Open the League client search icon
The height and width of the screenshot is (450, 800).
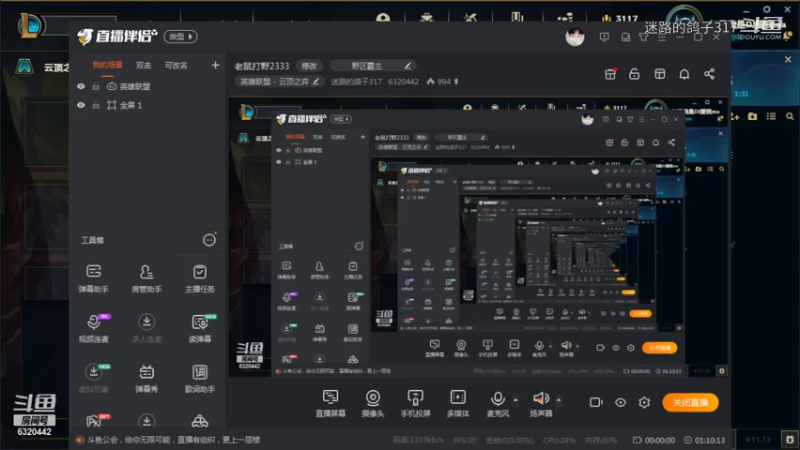pos(790,116)
